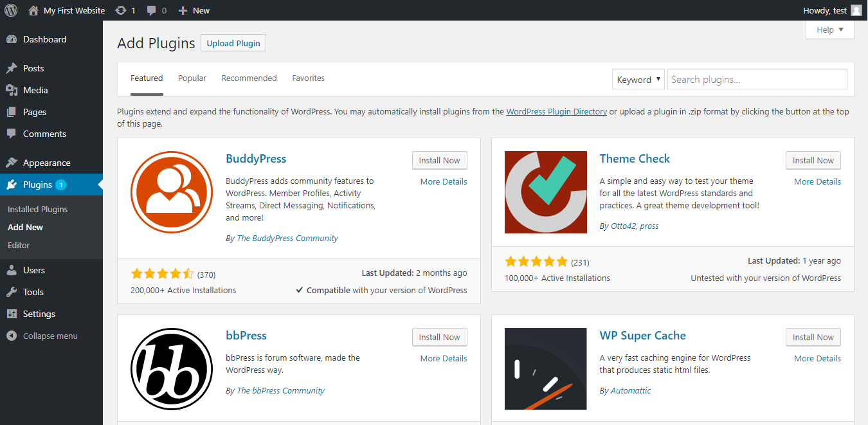Click the bbPress plugin thumbnail
Image resolution: width=868 pixels, height=425 pixels.
tap(172, 368)
